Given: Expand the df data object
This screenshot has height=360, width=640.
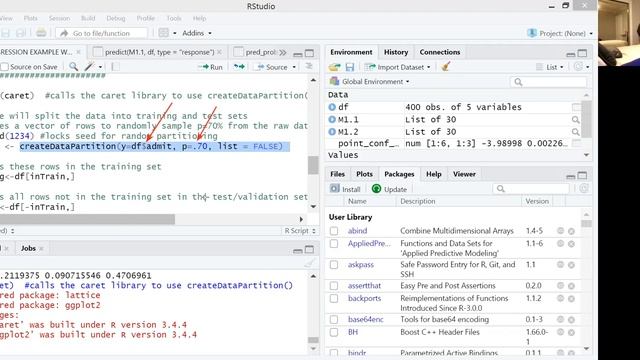Looking at the screenshot, I should (x=332, y=107).
